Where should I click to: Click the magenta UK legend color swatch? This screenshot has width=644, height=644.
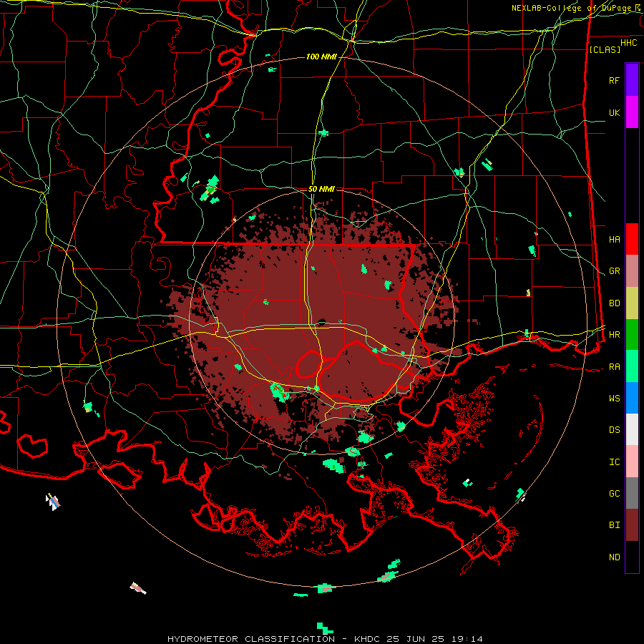(632, 112)
